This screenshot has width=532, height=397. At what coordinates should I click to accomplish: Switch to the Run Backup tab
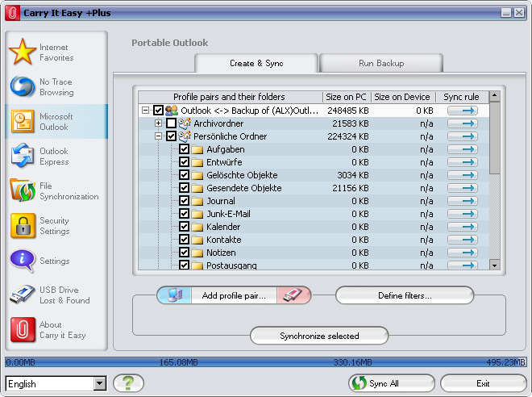coord(381,63)
